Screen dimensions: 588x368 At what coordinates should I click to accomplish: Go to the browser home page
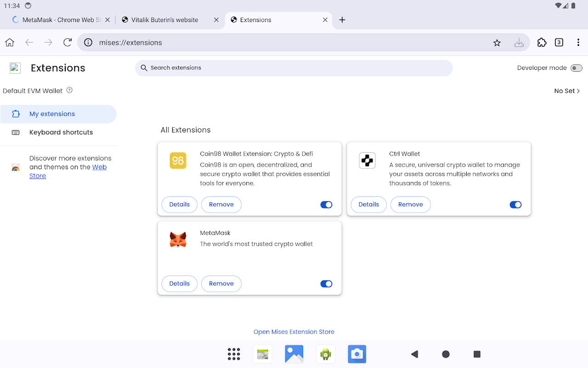10,42
